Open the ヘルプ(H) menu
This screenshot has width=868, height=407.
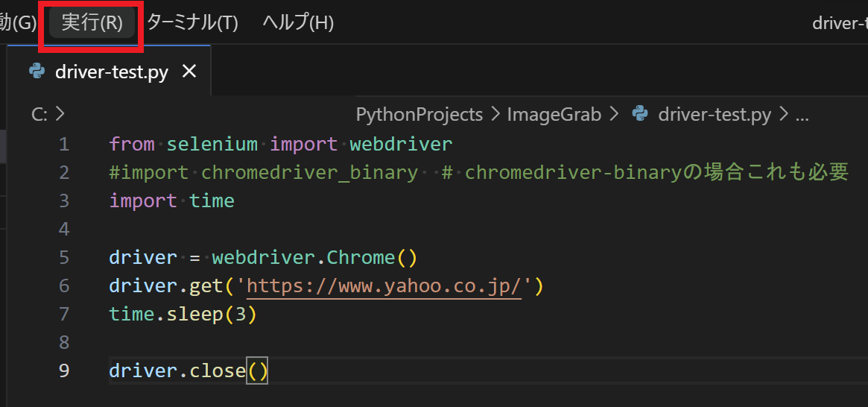tap(298, 23)
